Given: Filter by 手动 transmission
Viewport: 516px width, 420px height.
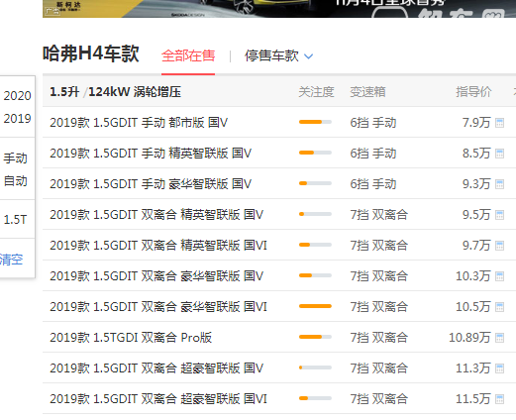Looking at the screenshot, I should (x=15, y=158).
